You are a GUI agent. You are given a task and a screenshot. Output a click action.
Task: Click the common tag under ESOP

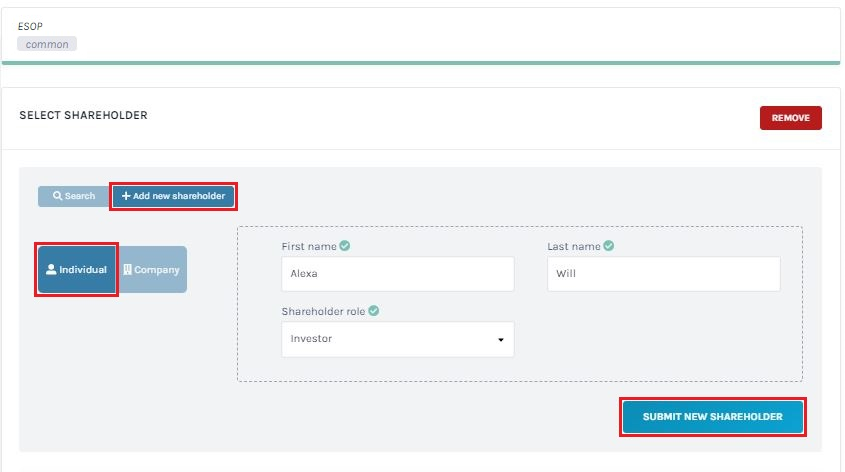point(47,44)
